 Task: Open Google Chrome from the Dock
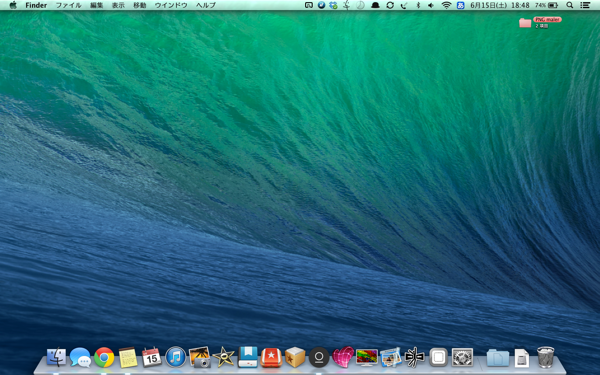[104, 357]
